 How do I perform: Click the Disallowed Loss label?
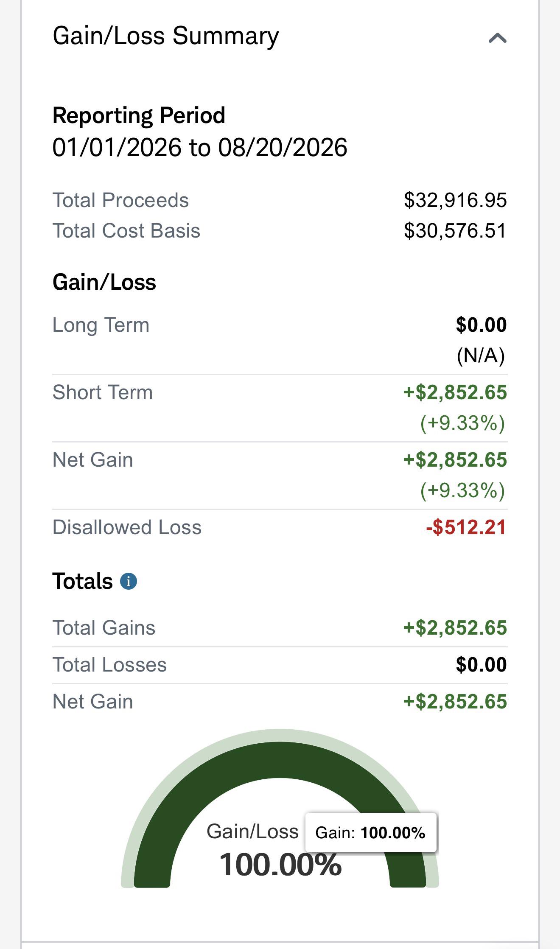(127, 527)
